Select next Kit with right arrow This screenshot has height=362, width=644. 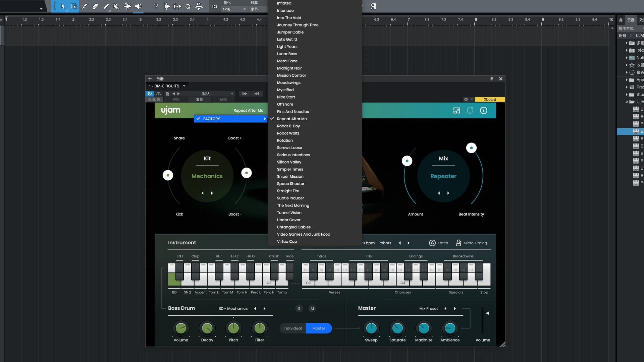(212, 193)
